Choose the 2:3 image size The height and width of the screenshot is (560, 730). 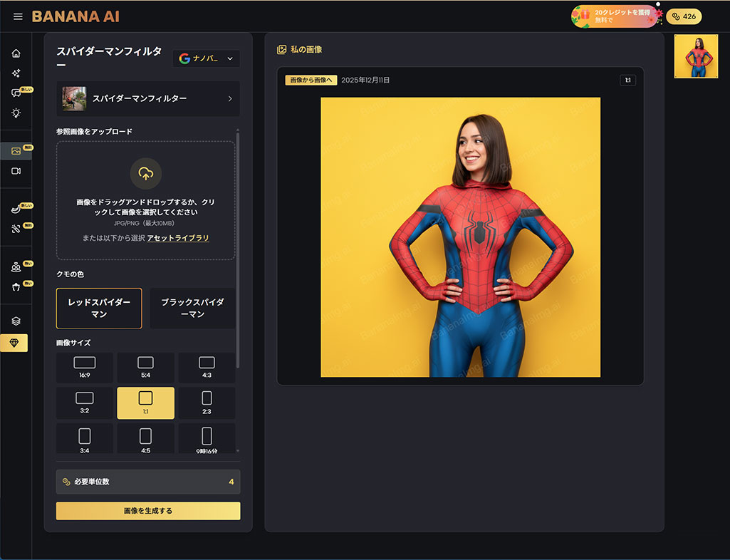point(207,403)
